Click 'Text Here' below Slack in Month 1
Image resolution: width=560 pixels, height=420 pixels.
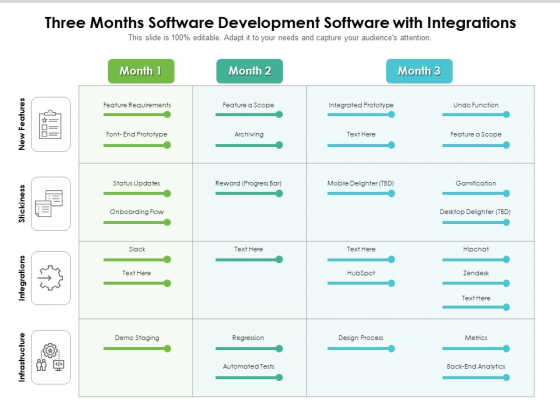[x=137, y=273]
